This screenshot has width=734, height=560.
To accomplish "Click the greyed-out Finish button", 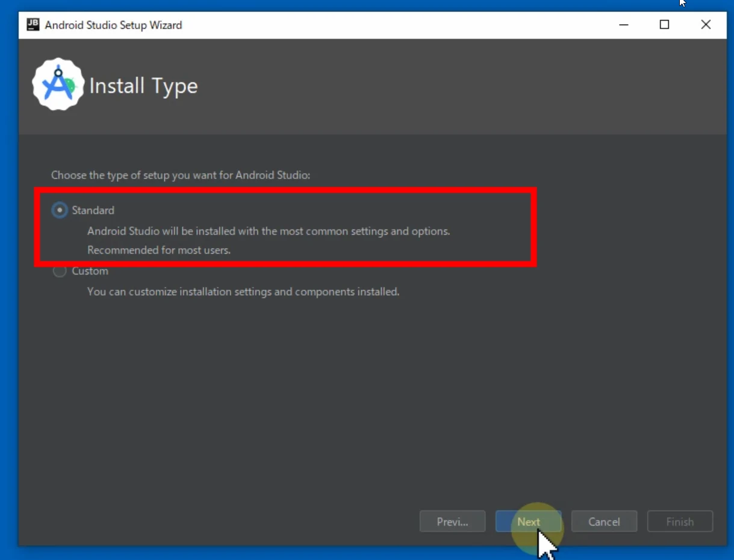I will pyautogui.click(x=680, y=521).
